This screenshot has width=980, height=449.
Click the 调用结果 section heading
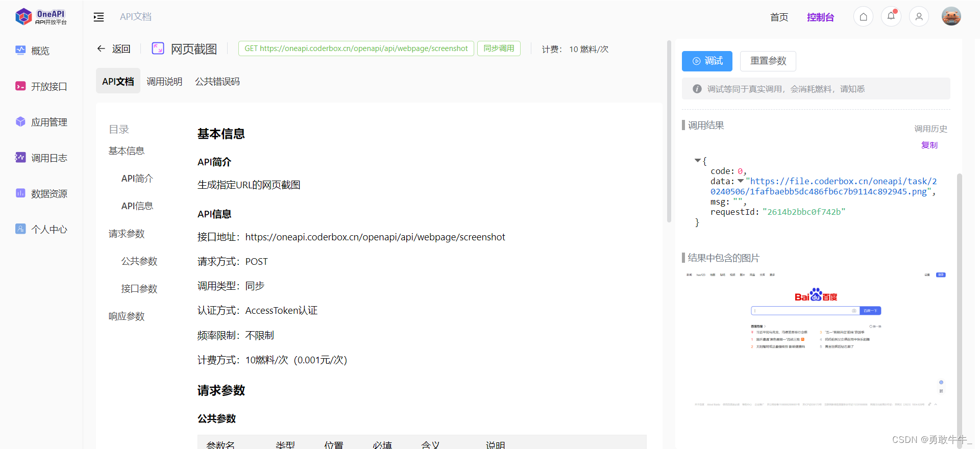tap(706, 126)
